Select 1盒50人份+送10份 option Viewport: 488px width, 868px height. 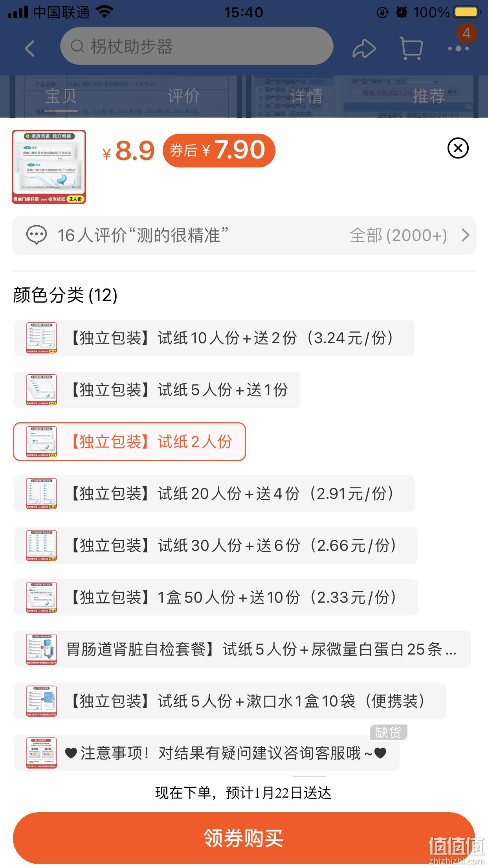(216, 598)
